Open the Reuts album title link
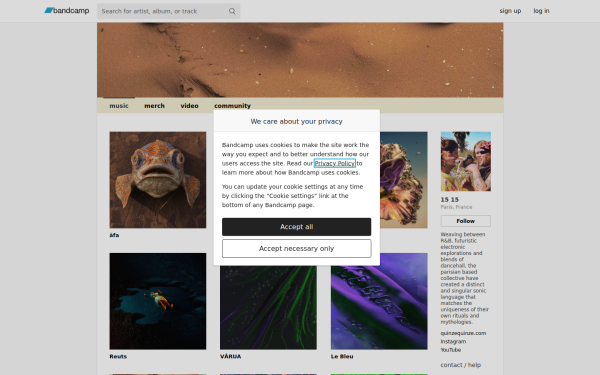This screenshot has width=600, height=375. coord(118,356)
